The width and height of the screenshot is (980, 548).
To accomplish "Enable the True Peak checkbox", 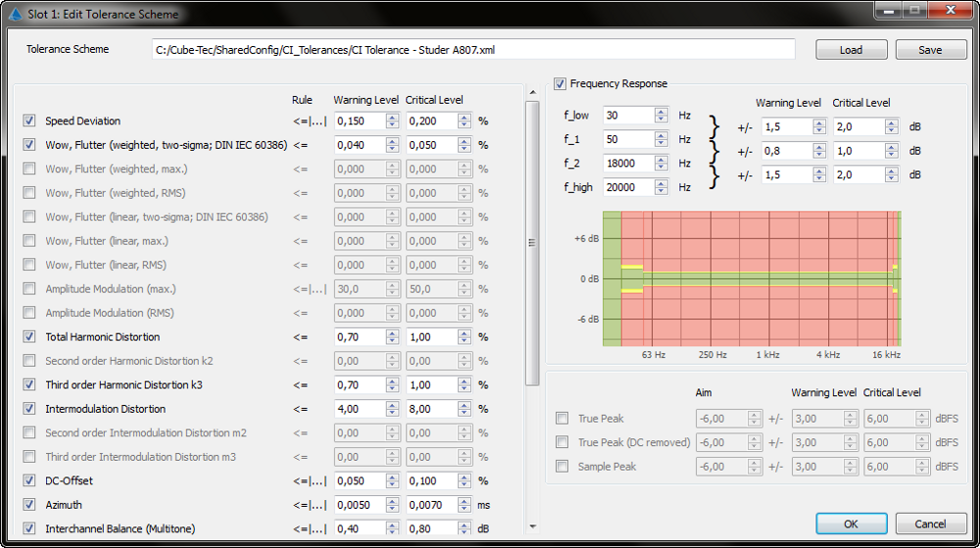I will (x=562, y=418).
